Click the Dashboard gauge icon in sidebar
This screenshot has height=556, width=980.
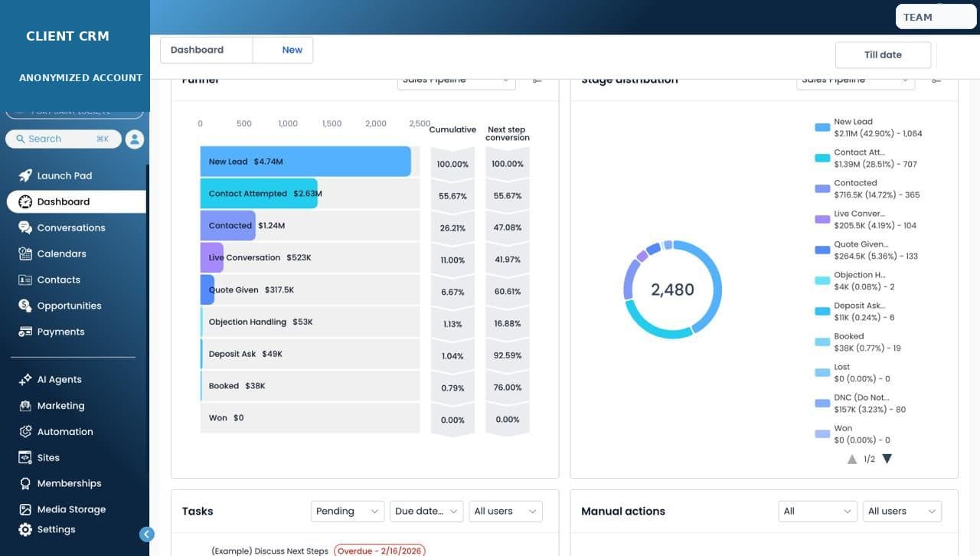[25, 201]
